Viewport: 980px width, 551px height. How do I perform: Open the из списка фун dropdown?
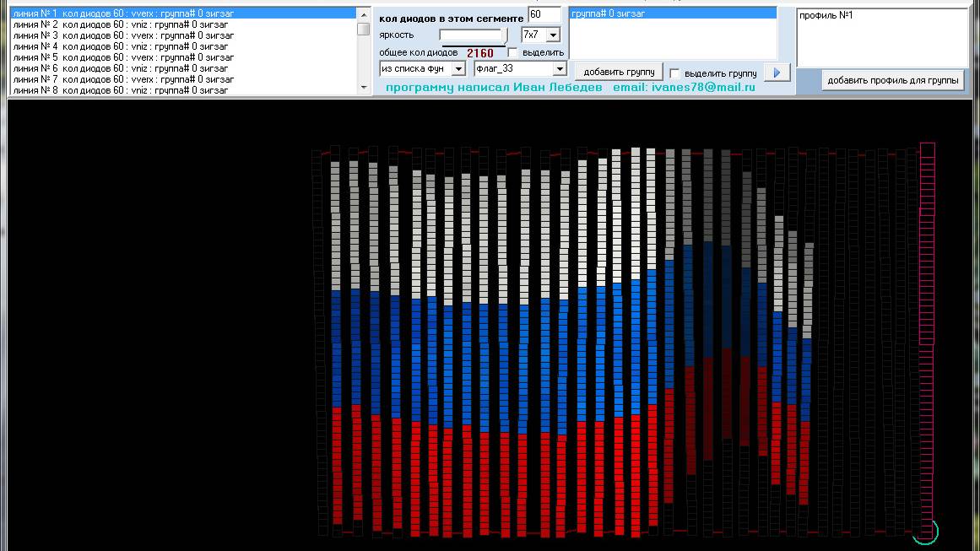point(458,68)
